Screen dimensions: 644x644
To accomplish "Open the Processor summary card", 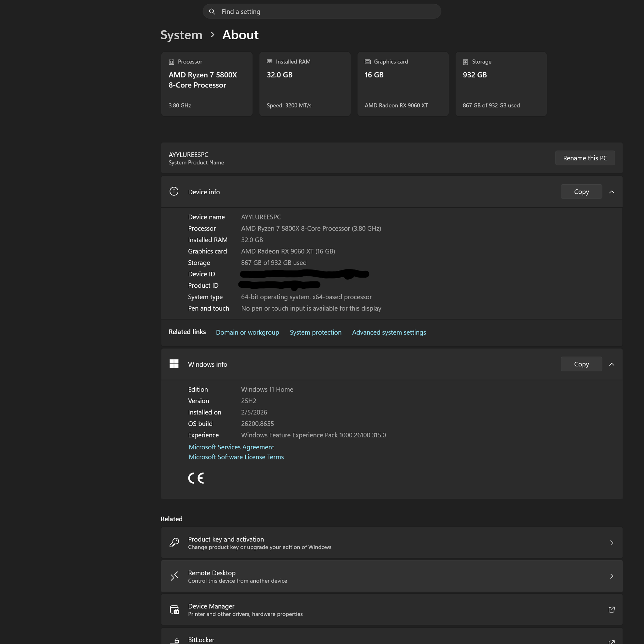I will 207,84.
